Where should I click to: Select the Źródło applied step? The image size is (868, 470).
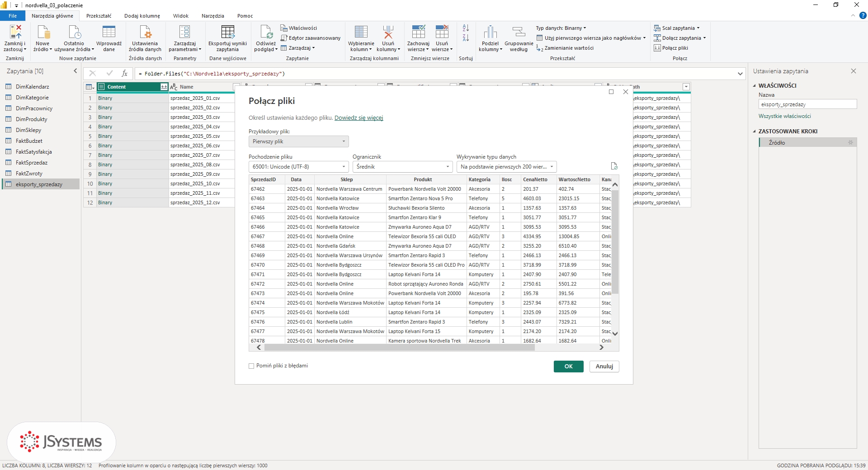[x=807, y=142]
